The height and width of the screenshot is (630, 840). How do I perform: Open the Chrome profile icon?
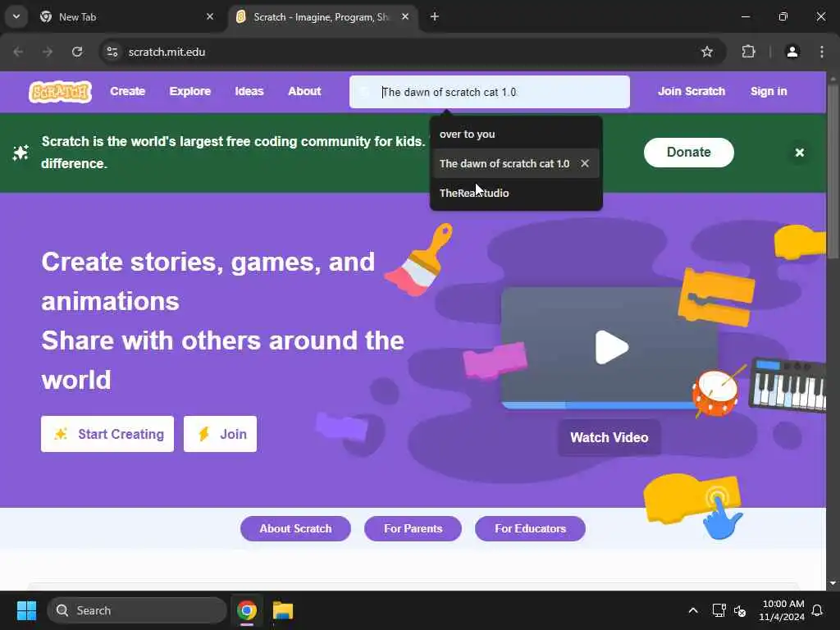tap(792, 52)
